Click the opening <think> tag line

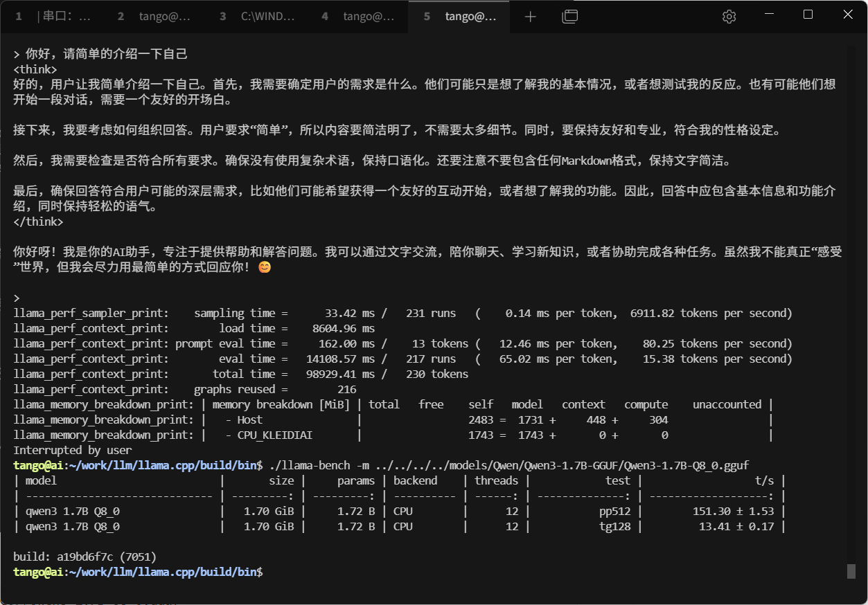pos(35,69)
